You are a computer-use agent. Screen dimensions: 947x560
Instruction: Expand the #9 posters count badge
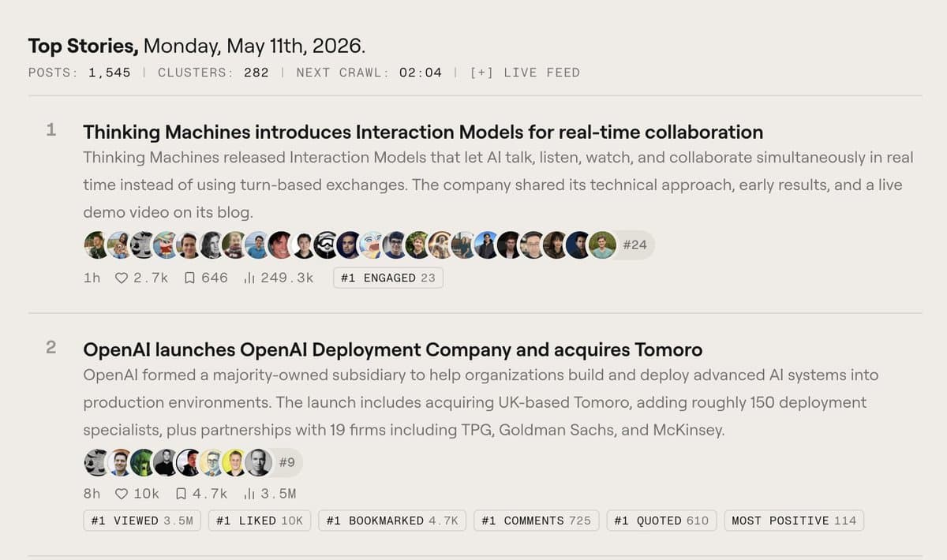tap(286, 462)
